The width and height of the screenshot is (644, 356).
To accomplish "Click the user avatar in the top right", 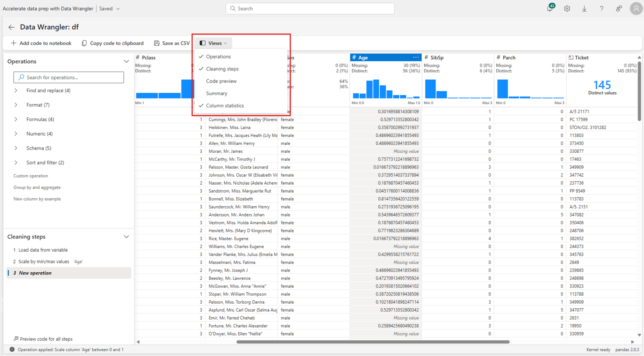I will click(636, 8).
